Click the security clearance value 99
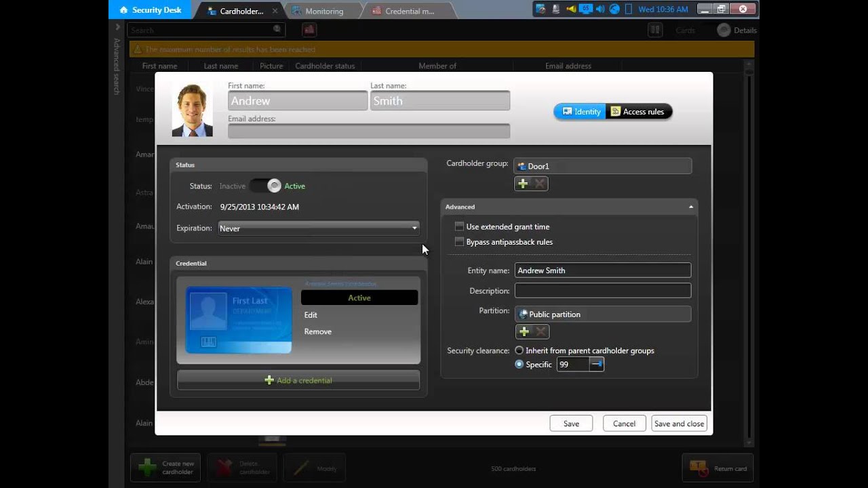This screenshot has width=868, height=488. click(573, 365)
